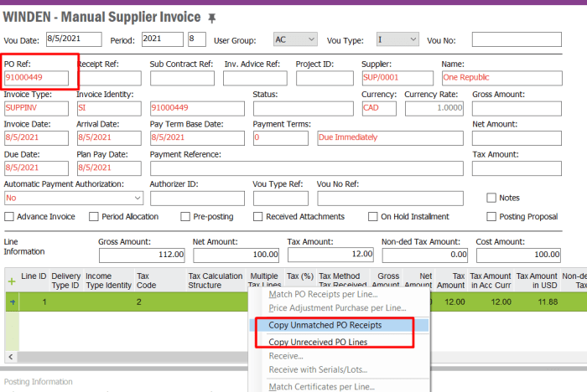
Task: Click the Invoice Type field SUPPINV
Action: point(36,109)
